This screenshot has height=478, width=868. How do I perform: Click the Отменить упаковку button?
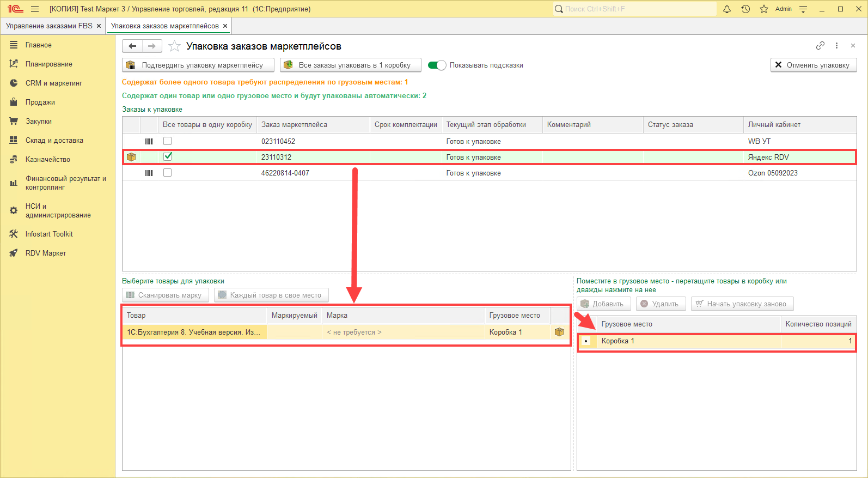tap(814, 65)
